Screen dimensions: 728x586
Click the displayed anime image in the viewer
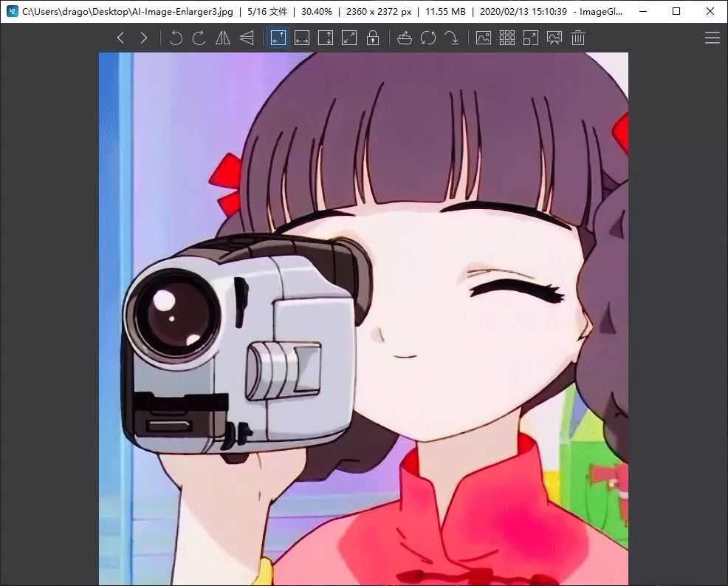tap(363, 318)
